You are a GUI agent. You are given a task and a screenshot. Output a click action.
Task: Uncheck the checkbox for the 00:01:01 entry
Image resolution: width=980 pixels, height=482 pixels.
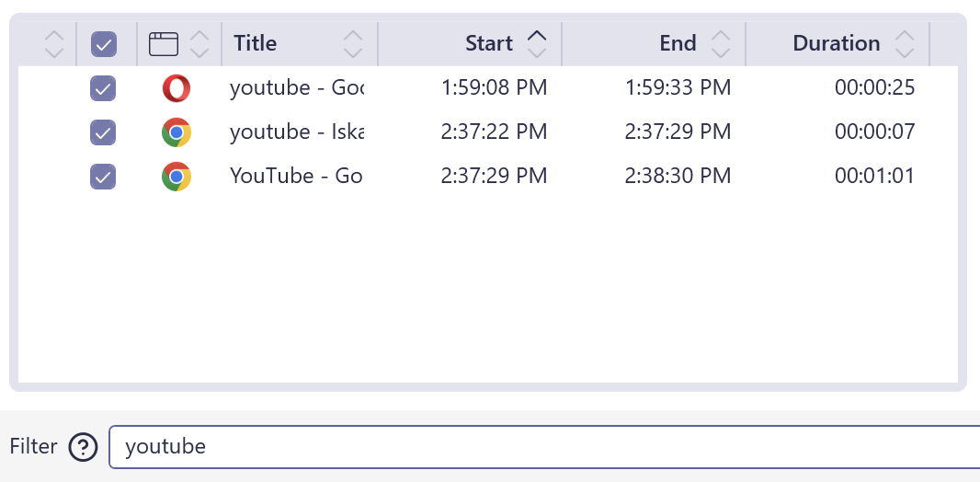(x=103, y=176)
